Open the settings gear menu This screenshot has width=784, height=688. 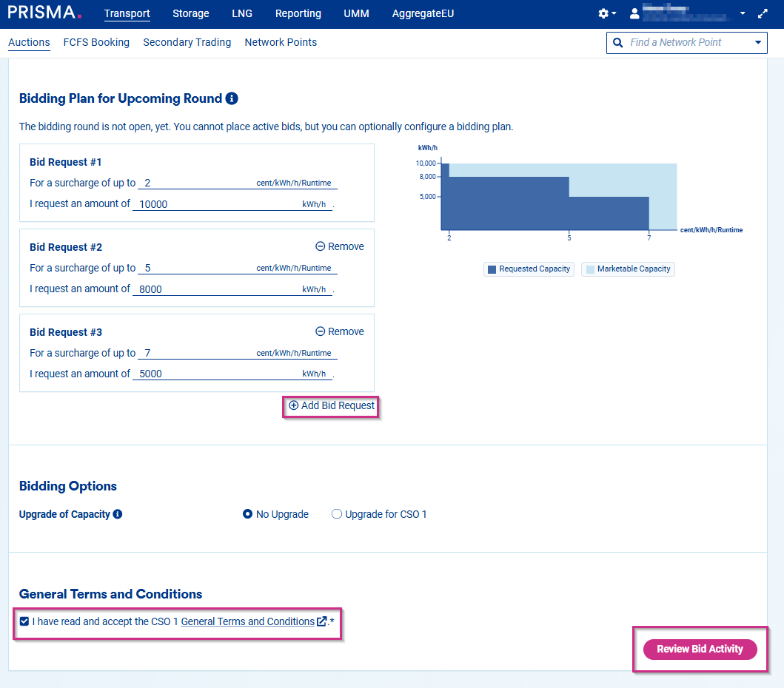click(x=604, y=14)
